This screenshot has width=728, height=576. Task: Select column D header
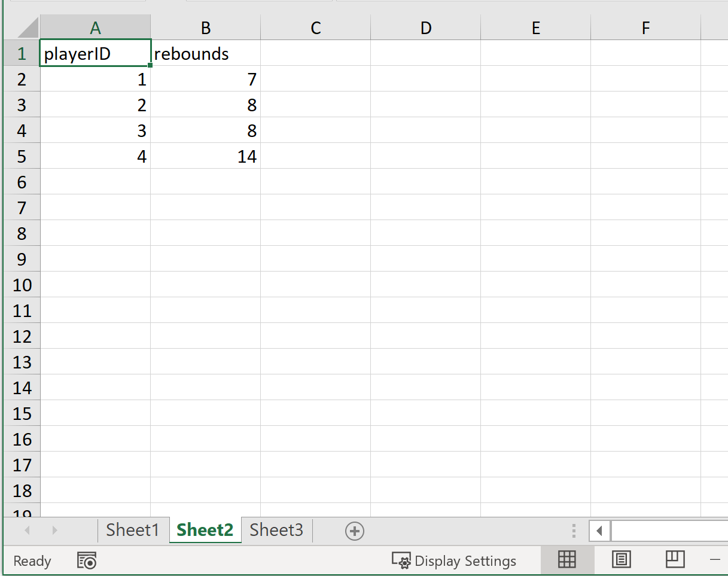[x=425, y=28]
